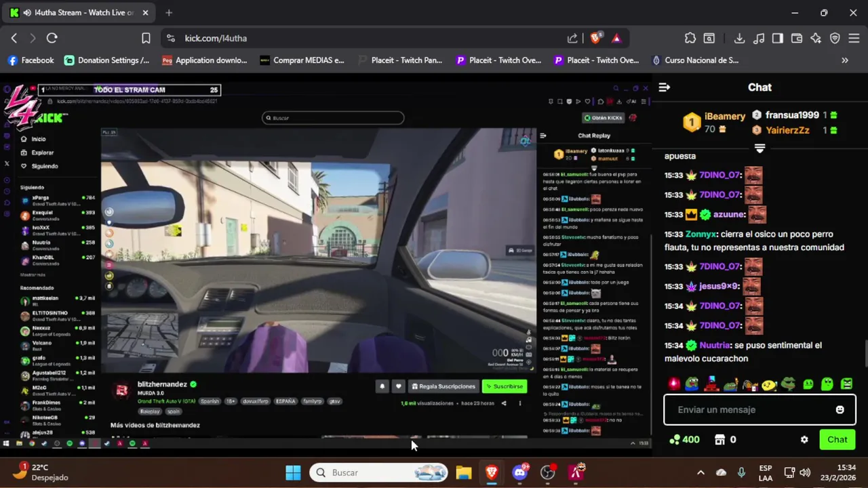
Task: Close the l4utha Stream tab
Action: pyautogui.click(x=146, y=13)
